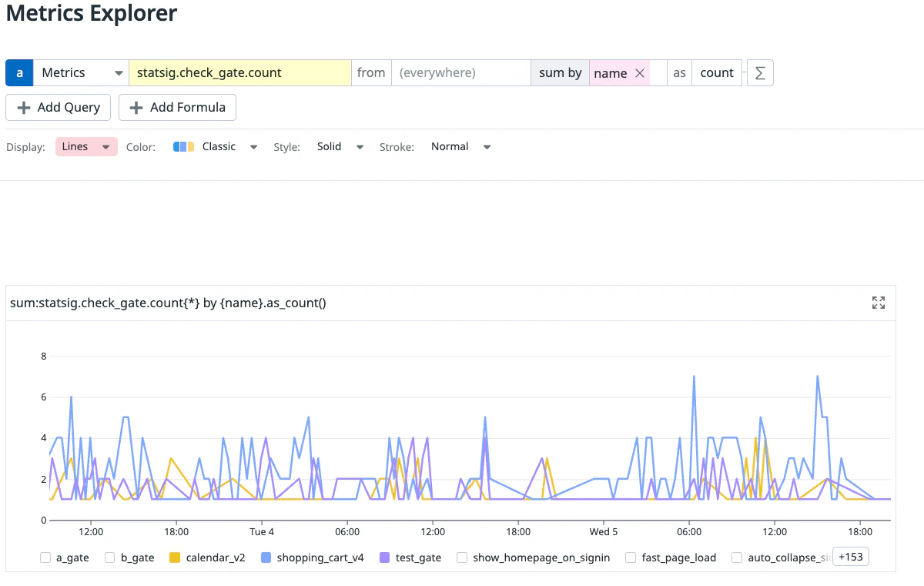Viewport: 924px width, 586px height.
Task: Click the sigma summary function icon
Action: coord(760,72)
